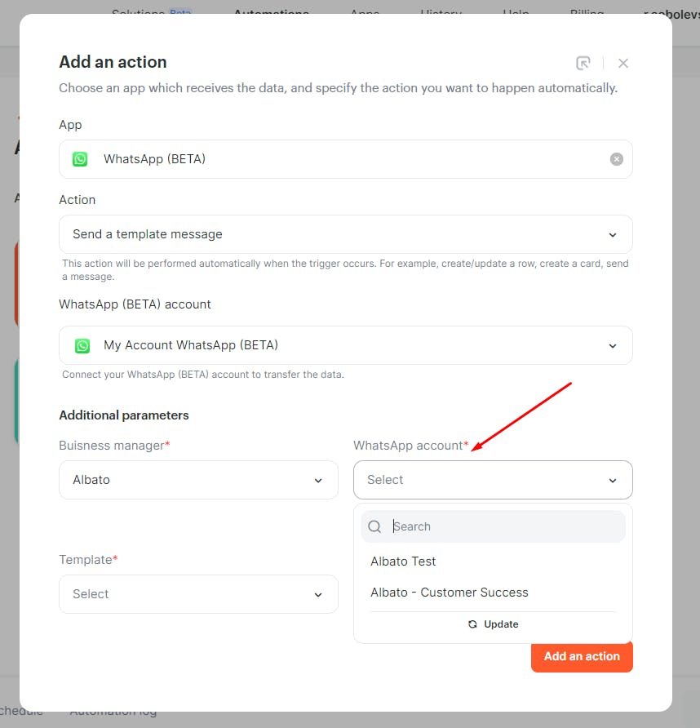Screen dimensions: 700x728
Task: Focus the Search field in dropdown
Action: coord(493,526)
